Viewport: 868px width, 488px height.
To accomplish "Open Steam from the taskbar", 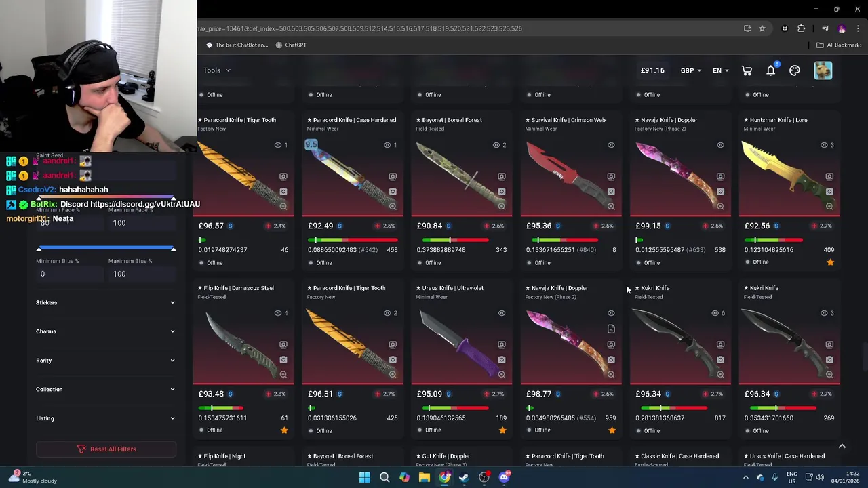I will coord(464,477).
